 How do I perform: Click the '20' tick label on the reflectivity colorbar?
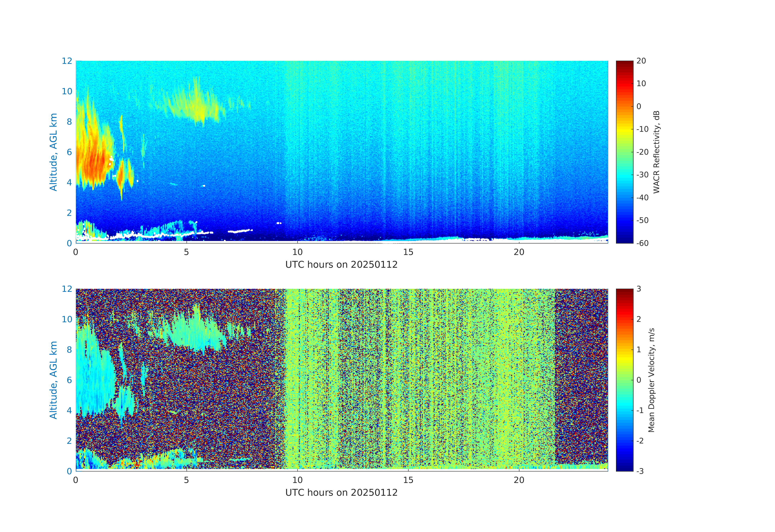click(x=641, y=61)
